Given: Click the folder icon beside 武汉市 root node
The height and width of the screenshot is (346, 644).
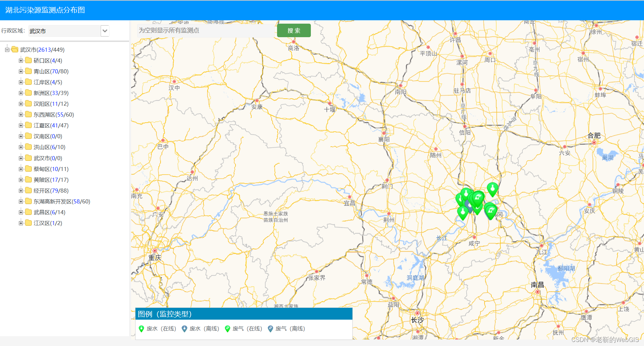Looking at the screenshot, I should [14, 49].
